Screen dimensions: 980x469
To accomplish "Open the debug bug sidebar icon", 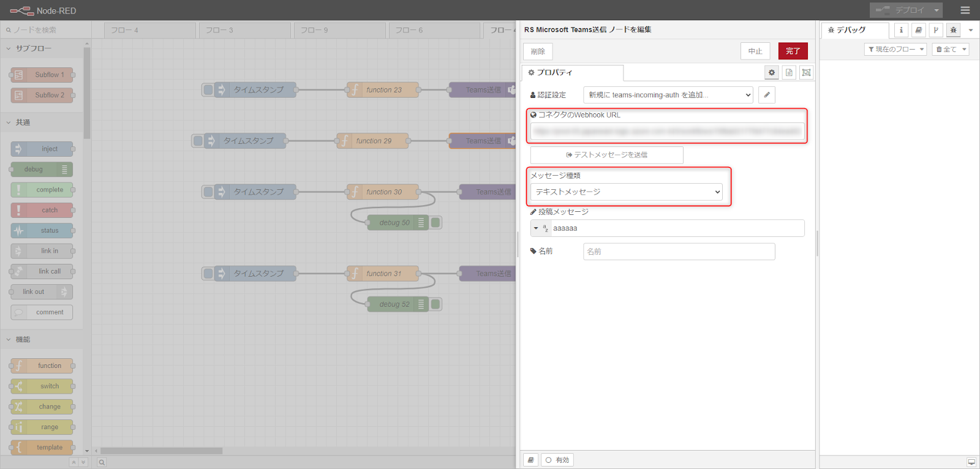I will click(x=953, y=30).
